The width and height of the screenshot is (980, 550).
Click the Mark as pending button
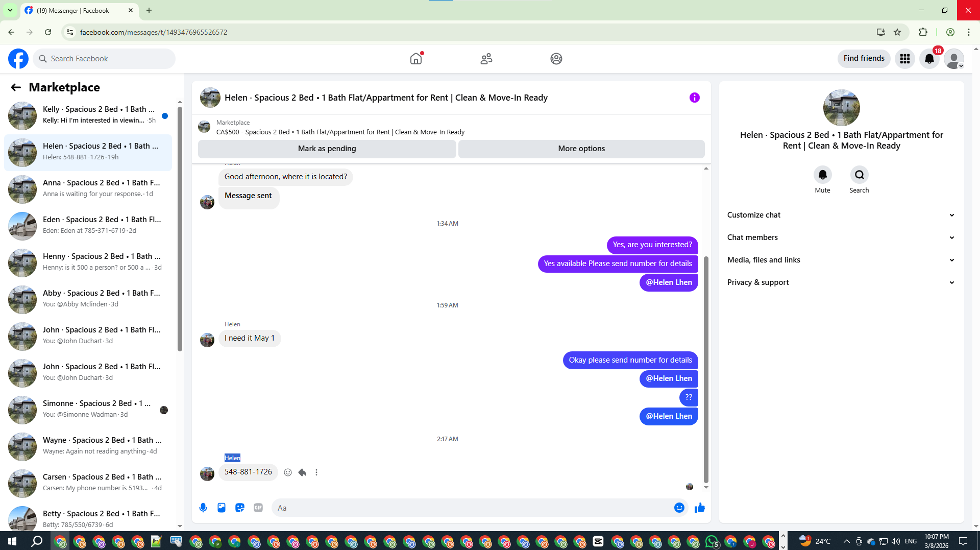(x=327, y=149)
